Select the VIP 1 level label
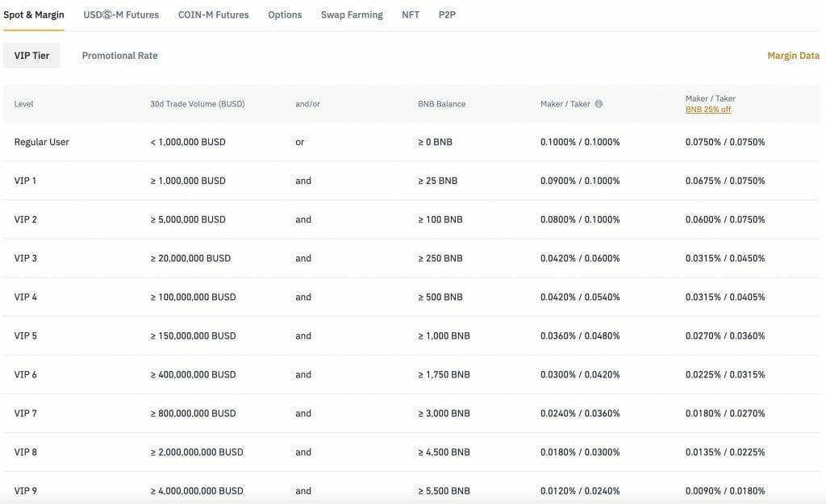The height and width of the screenshot is (504, 826). 25,181
